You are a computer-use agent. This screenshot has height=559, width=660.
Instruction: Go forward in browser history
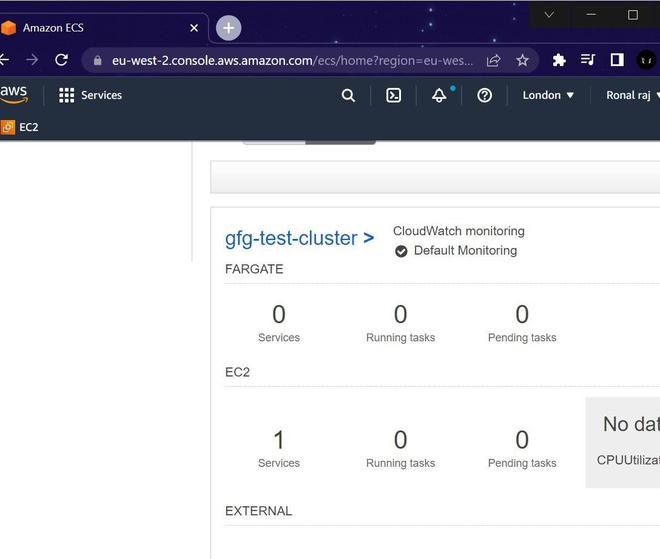pos(32,60)
